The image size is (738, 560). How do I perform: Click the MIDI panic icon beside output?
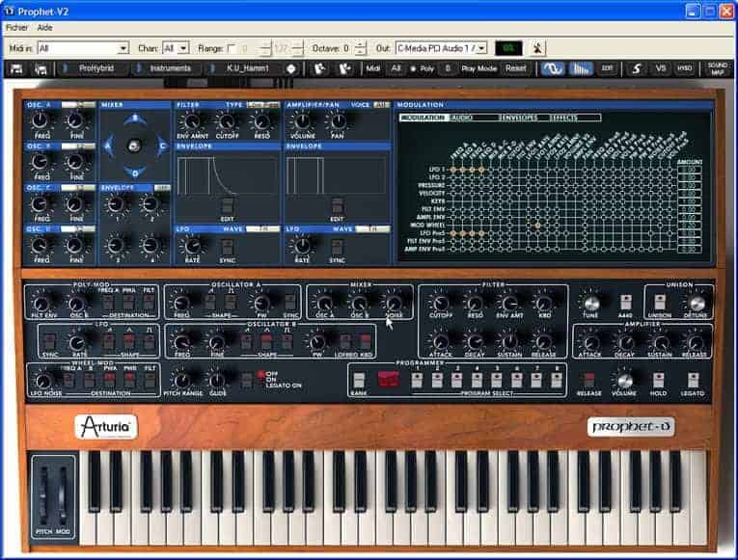point(537,48)
